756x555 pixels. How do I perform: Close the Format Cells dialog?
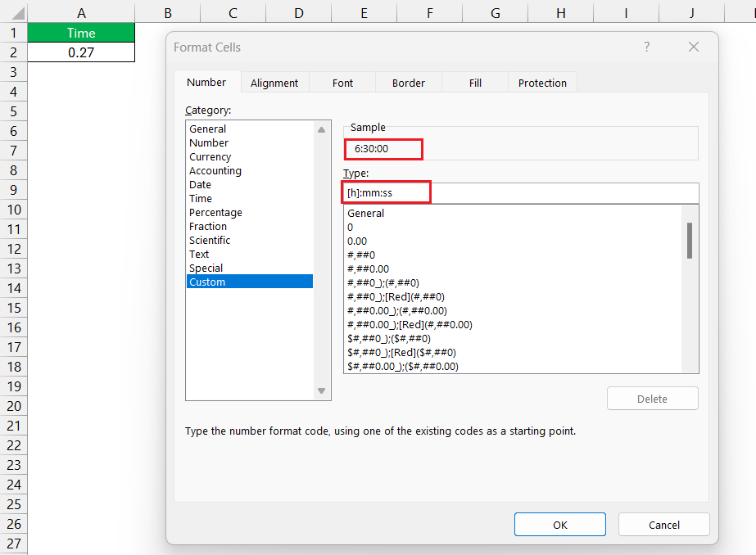point(693,47)
